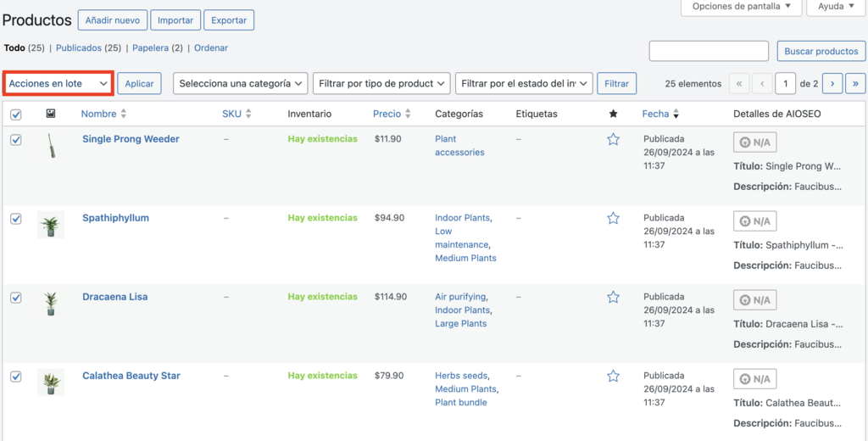This screenshot has width=868, height=441.
Task: Click the Filtrar button
Action: (617, 84)
